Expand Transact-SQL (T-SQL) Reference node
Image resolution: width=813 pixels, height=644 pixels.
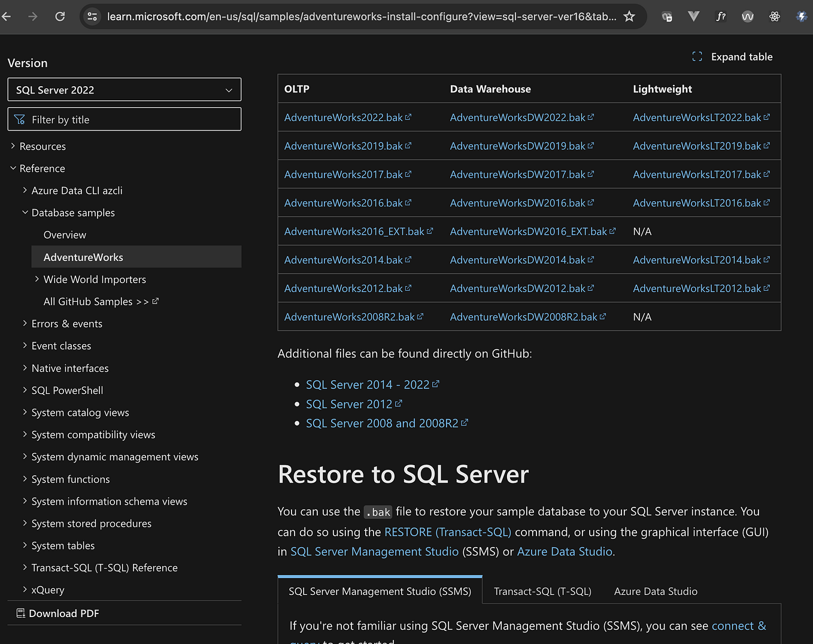click(x=25, y=567)
